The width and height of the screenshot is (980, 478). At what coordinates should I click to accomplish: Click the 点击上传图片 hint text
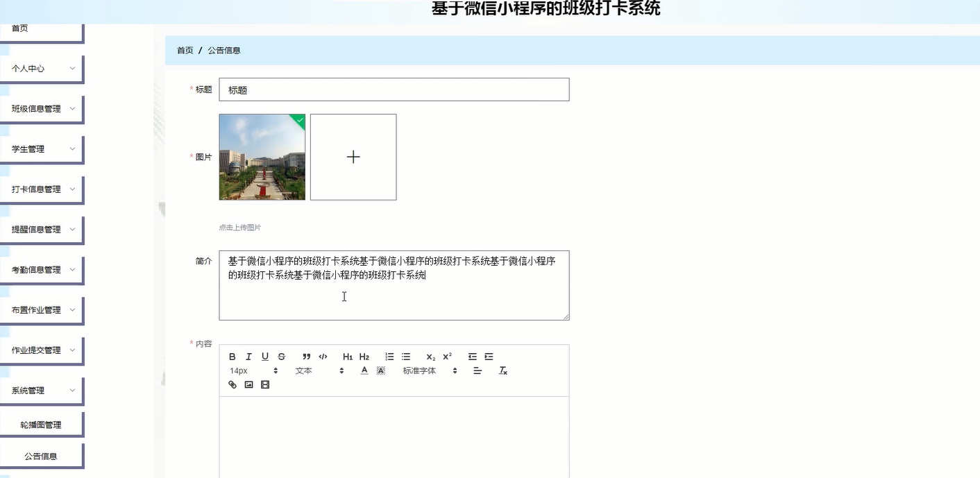tap(240, 228)
